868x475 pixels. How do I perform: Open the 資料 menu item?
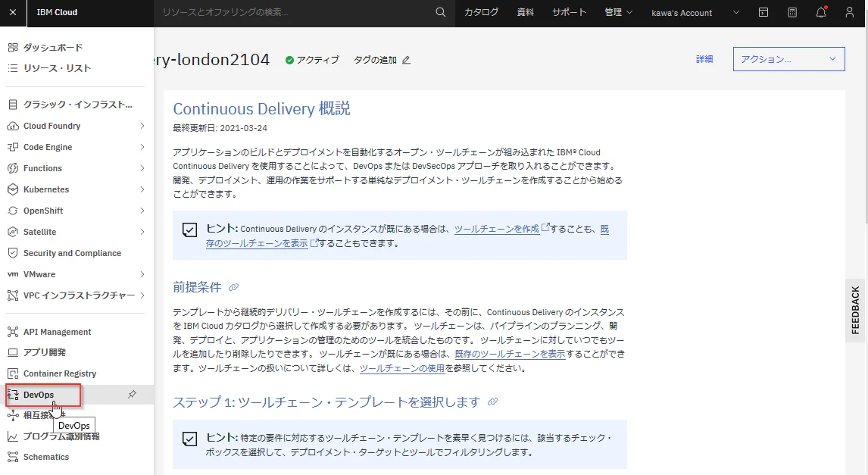click(x=526, y=12)
